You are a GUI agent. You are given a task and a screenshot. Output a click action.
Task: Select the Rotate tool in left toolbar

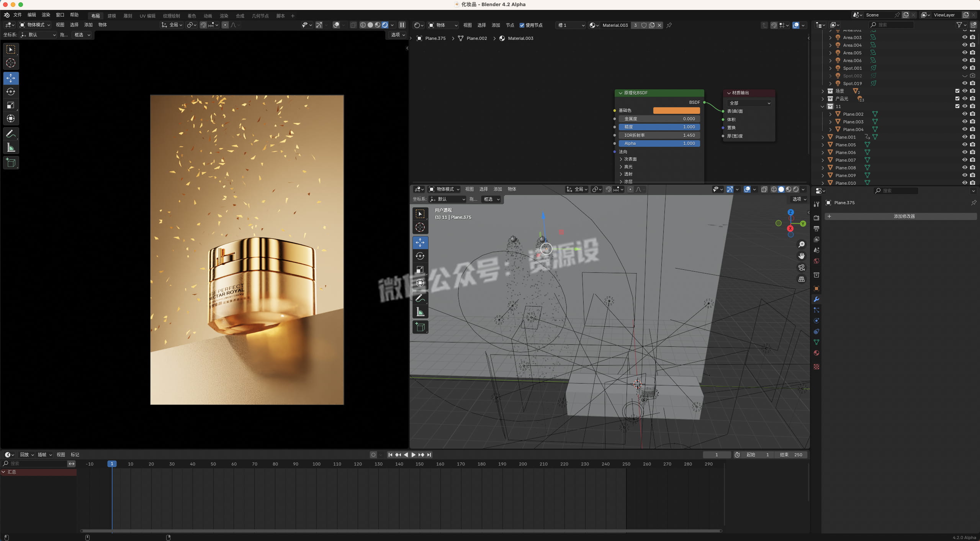pos(11,92)
